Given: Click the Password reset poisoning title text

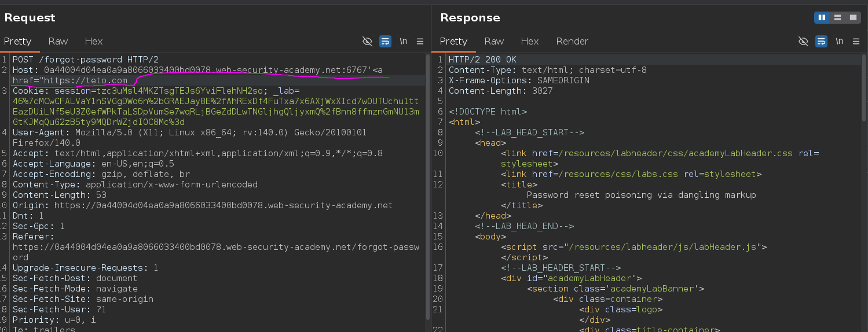Looking at the screenshot, I should tap(642, 195).
